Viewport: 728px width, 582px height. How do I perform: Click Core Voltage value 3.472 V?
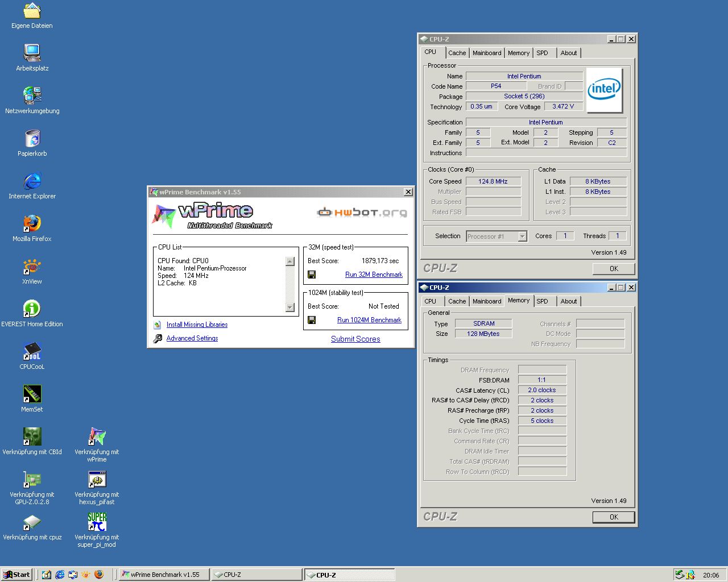[x=563, y=106]
